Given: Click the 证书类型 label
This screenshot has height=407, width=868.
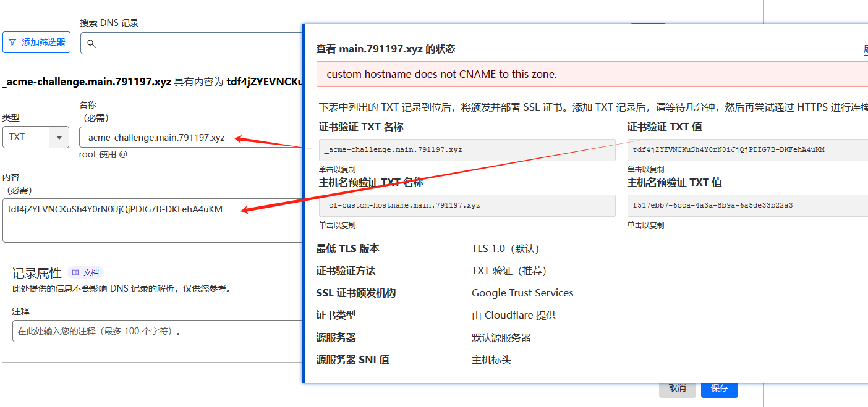Looking at the screenshot, I should click(x=336, y=315).
